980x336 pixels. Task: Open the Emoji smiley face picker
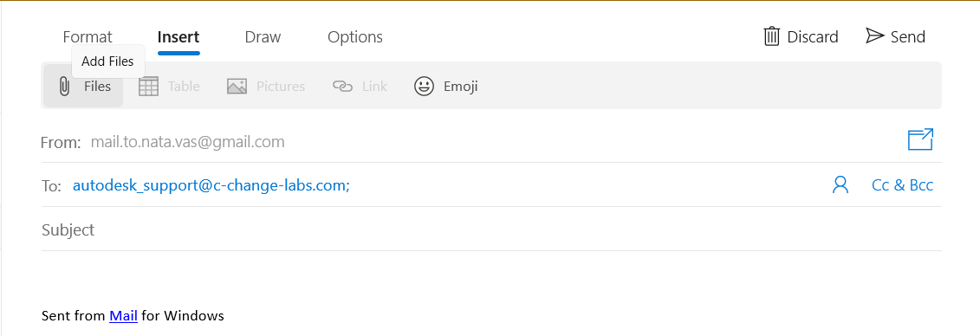424,87
